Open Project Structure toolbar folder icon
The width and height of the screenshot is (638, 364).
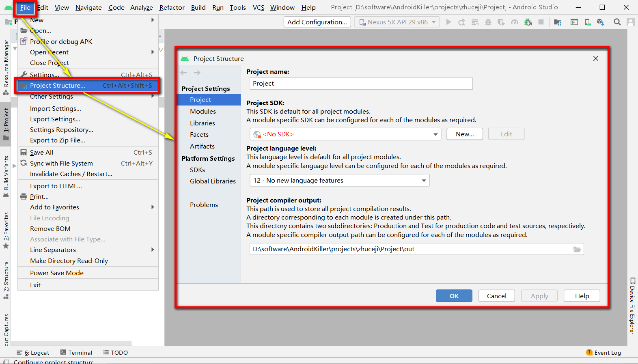pyautogui.click(x=558, y=22)
